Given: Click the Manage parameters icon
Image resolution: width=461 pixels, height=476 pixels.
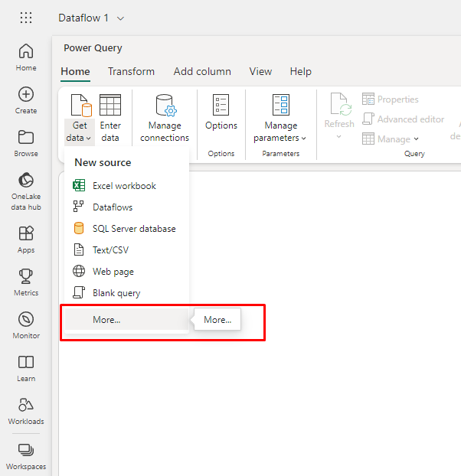Looking at the screenshot, I should click(x=281, y=105).
